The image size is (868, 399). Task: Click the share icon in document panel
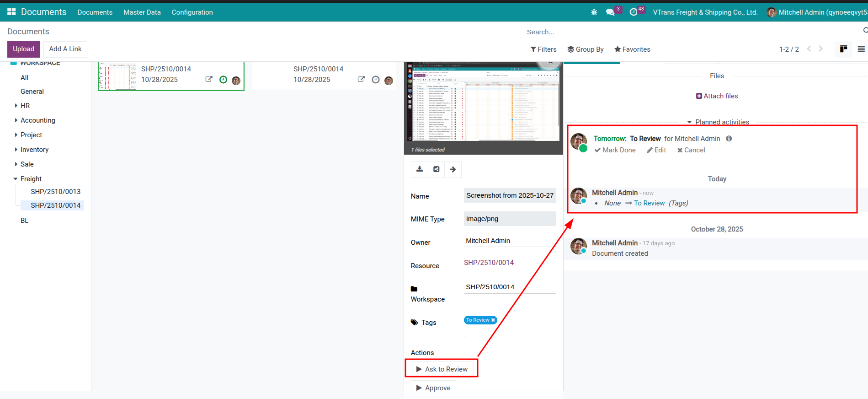coord(436,169)
